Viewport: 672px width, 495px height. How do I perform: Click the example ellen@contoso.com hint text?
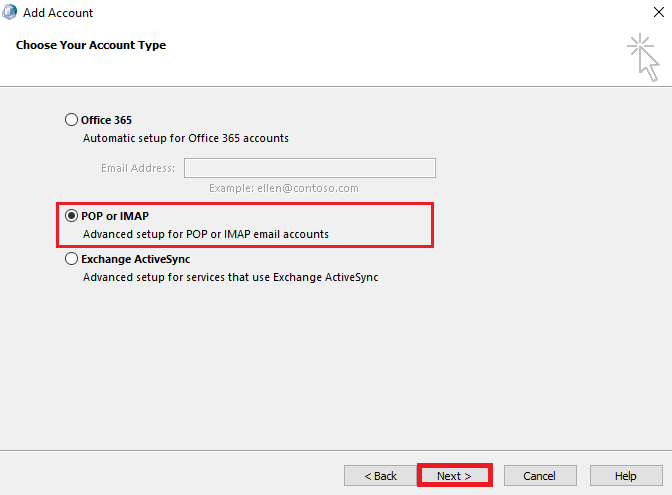284,188
